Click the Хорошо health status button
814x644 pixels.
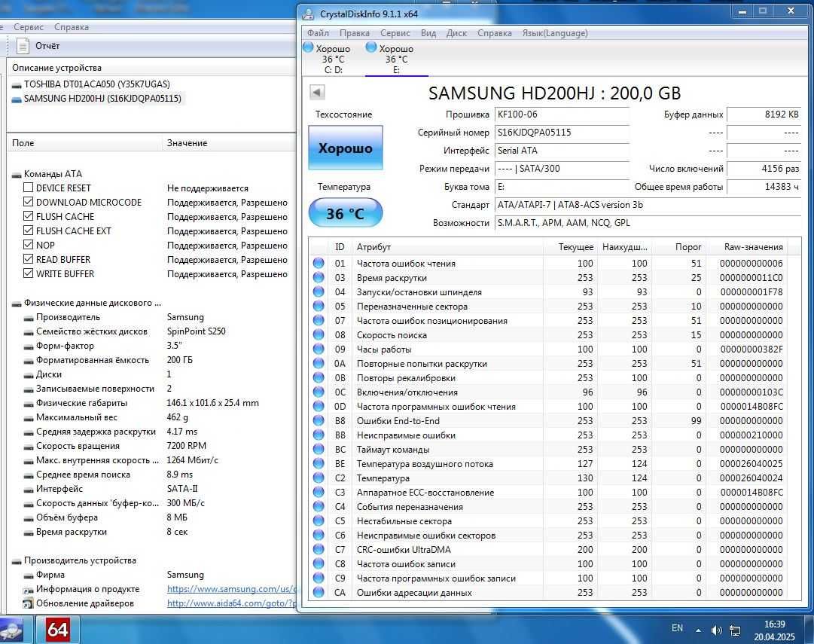coord(345,148)
